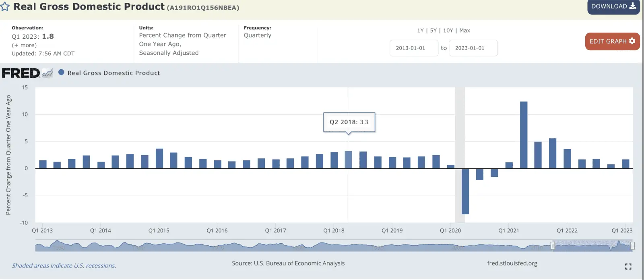Switch to the 10Y time range
The image size is (644, 280).
click(448, 31)
